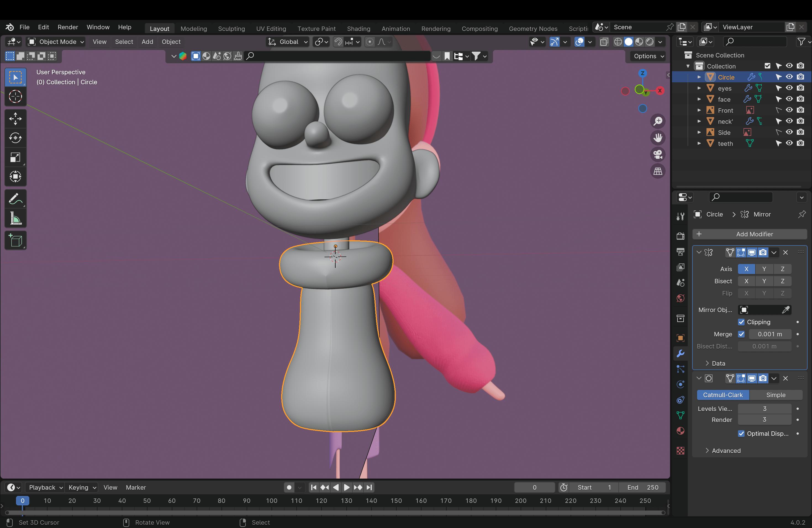Image resolution: width=812 pixels, height=528 pixels.
Task: Toggle visibility of eyes object
Action: tap(790, 88)
